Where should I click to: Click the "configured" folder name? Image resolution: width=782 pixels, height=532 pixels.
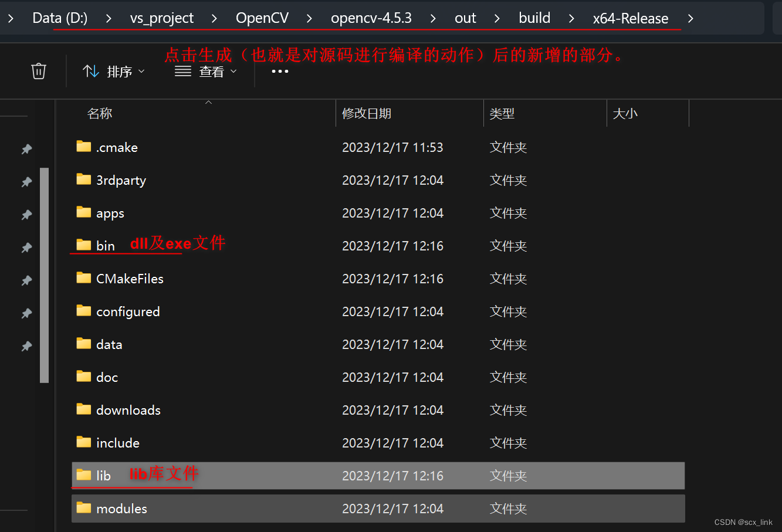[128, 311]
